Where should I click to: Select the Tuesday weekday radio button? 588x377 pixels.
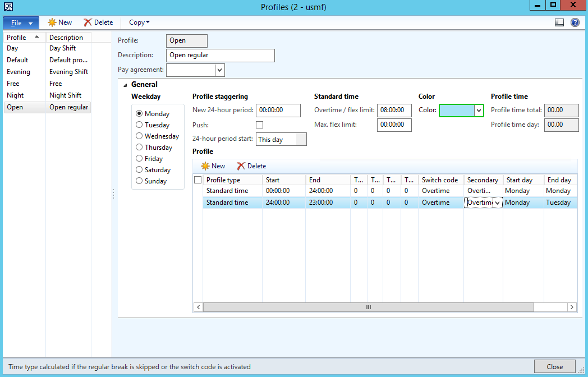click(x=139, y=125)
